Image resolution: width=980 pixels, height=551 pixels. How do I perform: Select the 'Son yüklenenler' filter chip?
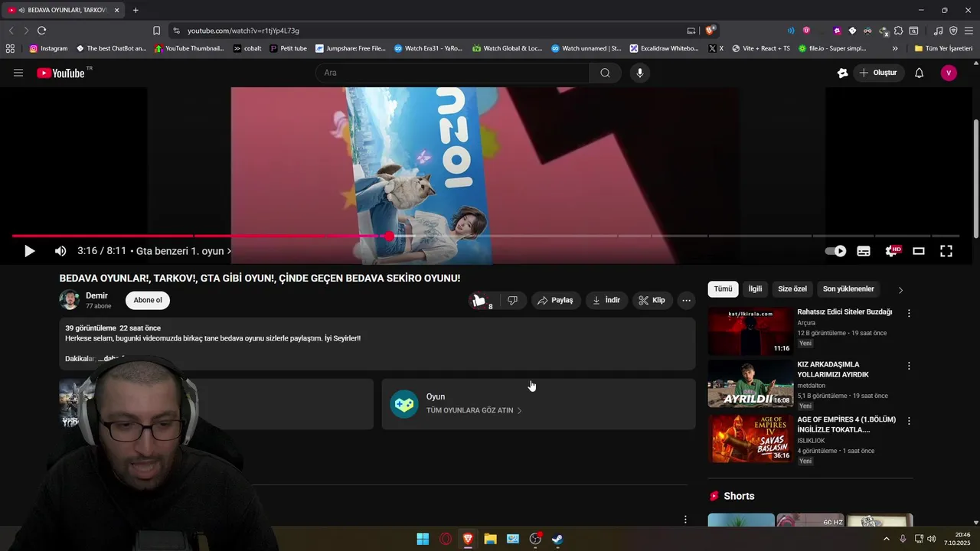[848, 289]
